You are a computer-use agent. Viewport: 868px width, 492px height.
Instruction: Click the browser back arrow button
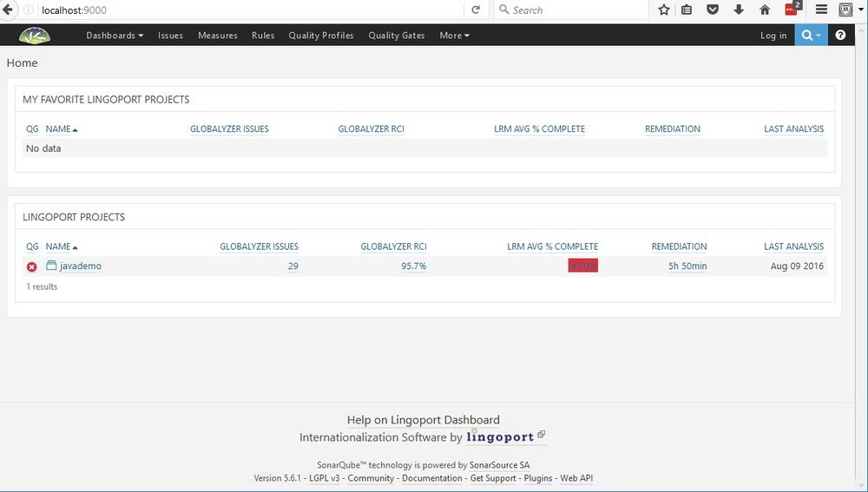coord(8,10)
